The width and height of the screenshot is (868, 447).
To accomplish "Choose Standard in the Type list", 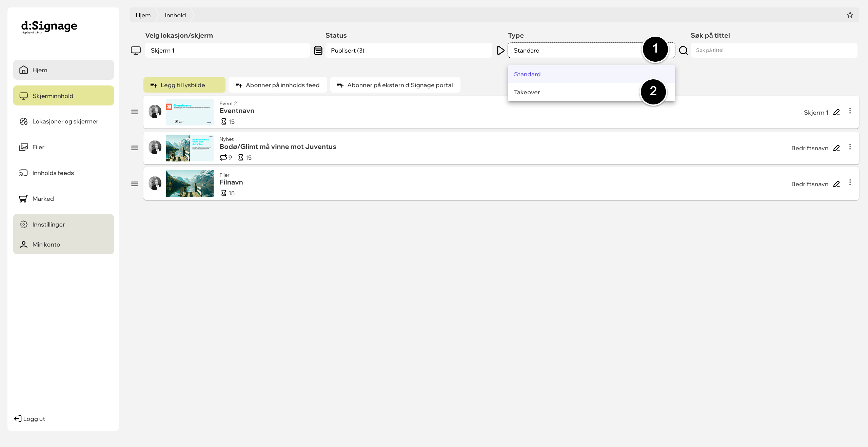I will (x=591, y=74).
